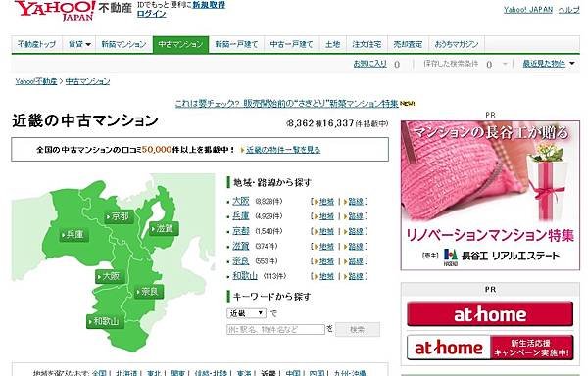
Task: Click Yahoo!不動産 breadcrumb link
Action: pos(36,81)
